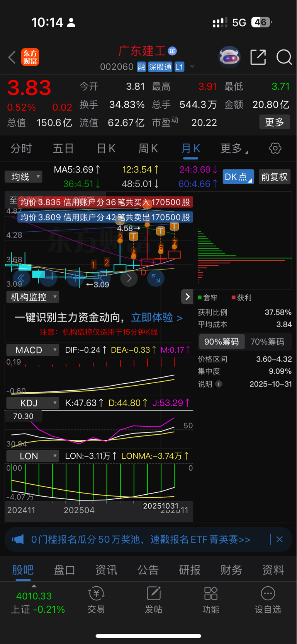Open 股吧 tab
The image size is (297, 644).
tap(23, 569)
